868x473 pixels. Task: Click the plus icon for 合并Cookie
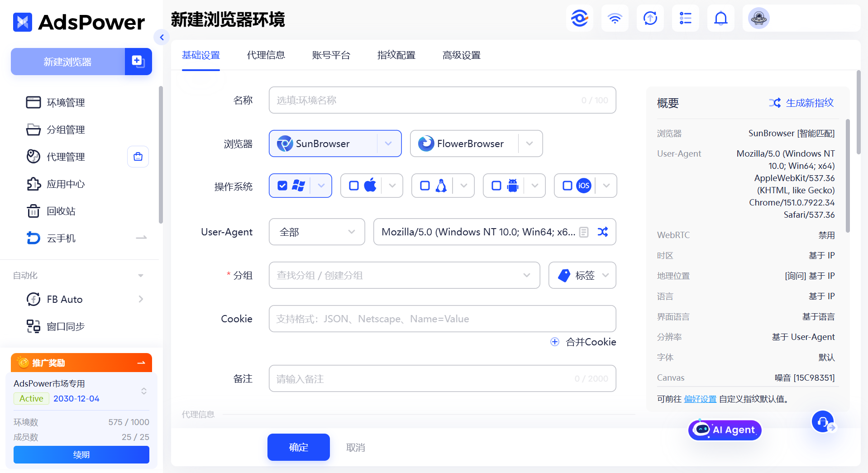555,342
